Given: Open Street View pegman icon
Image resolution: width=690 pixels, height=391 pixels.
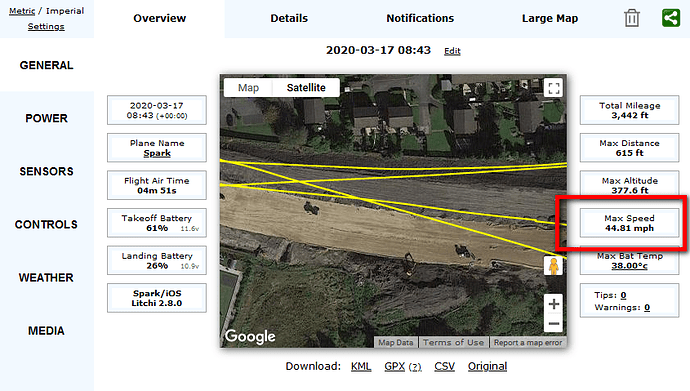Looking at the screenshot, I should coord(554,266).
